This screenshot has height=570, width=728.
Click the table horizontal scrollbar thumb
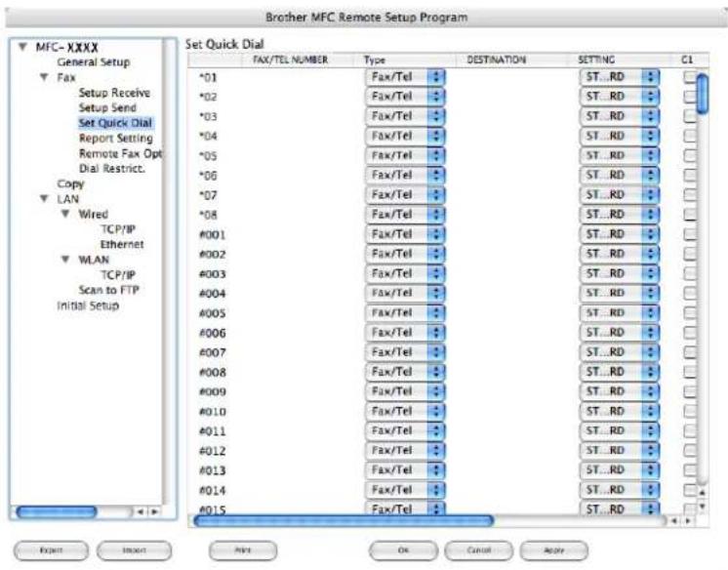coord(344,521)
